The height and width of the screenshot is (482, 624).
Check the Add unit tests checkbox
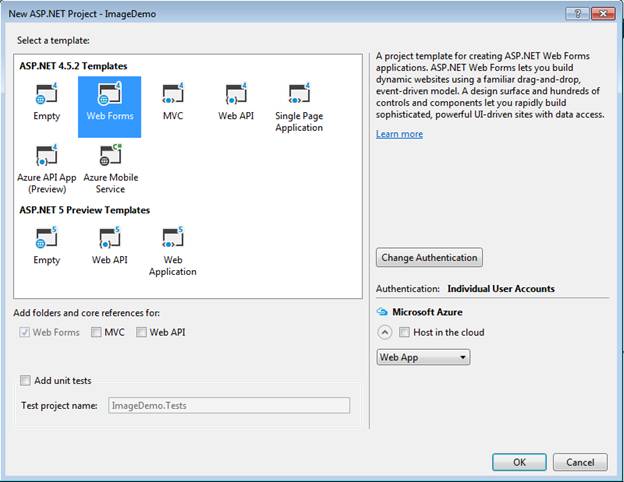tap(25, 381)
